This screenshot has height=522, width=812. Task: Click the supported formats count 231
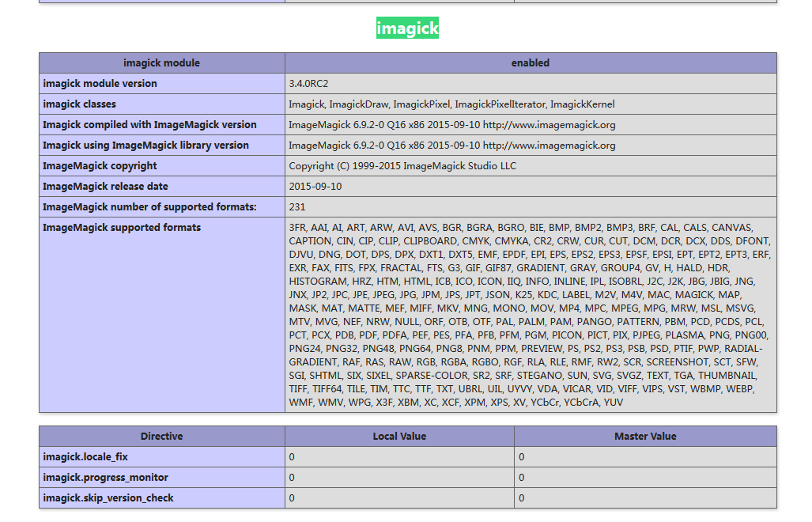pos(531,206)
